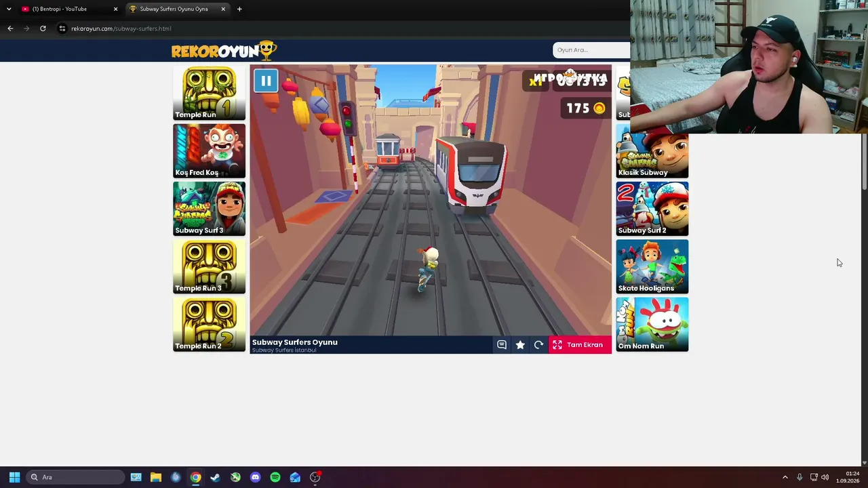Open the Temple Run game thumbnail
The width and height of the screenshot is (868, 488).
pos(209,93)
